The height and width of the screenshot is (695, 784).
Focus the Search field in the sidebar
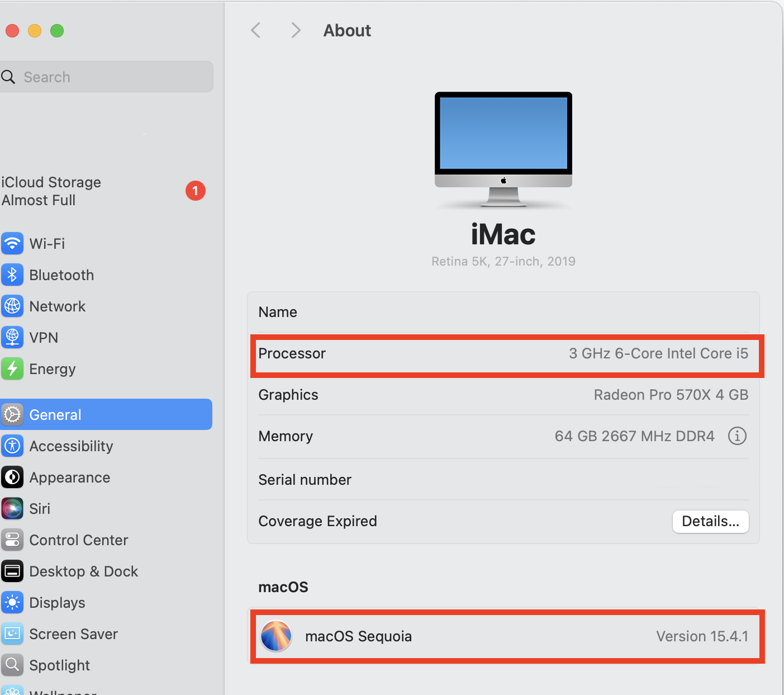pyautogui.click(x=106, y=77)
